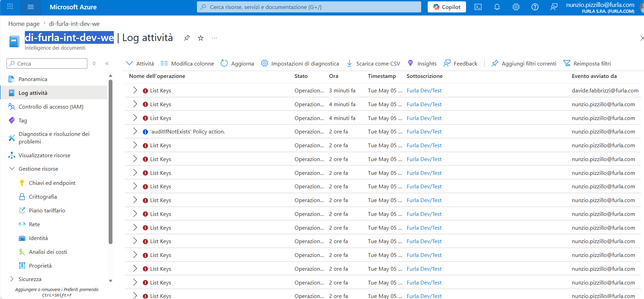Open the more options ellipsis

tap(215, 38)
